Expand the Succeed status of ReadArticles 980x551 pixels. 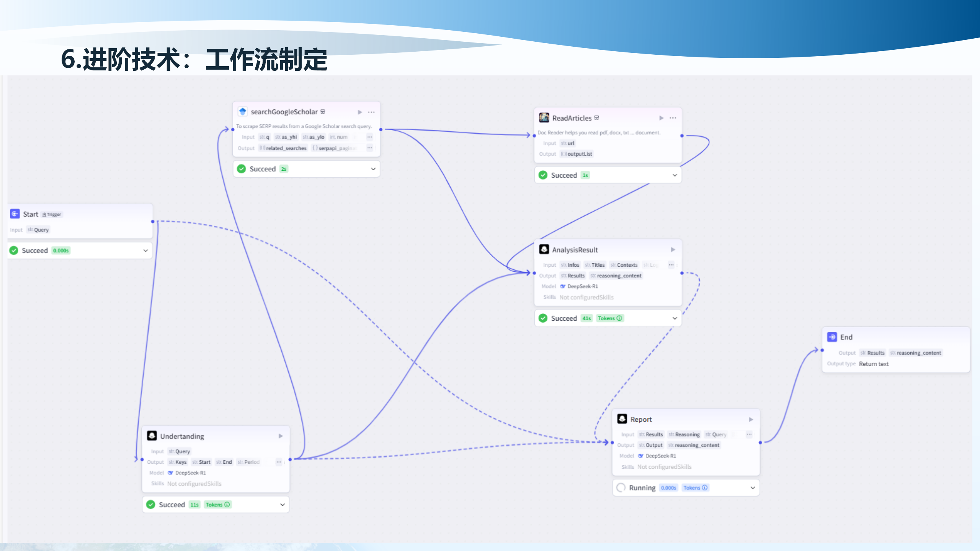click(674, 175)
